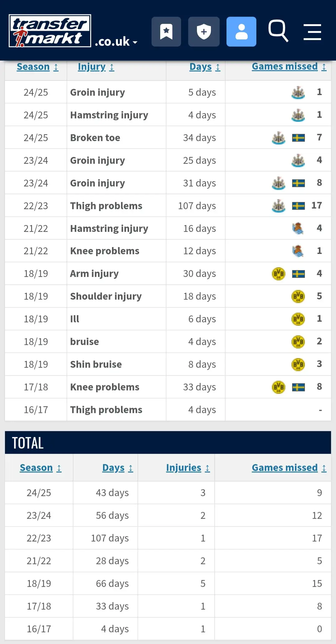
Task: Click the Transfermarkt logo
Action: pos(50,31)
